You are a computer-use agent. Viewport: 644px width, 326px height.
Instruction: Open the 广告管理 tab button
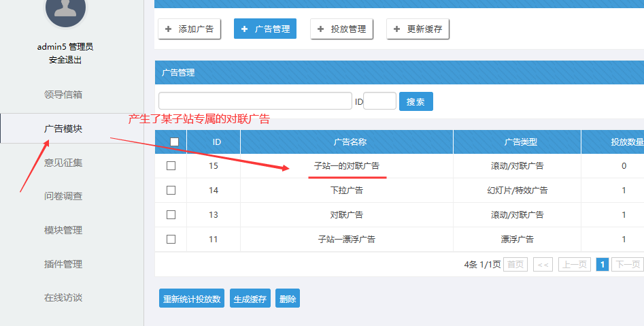265,29
